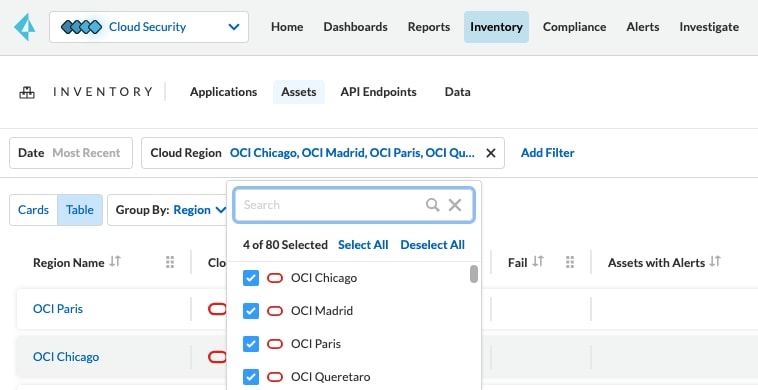Click the Oracle icon beside OCI Paris option

[275, 344]
